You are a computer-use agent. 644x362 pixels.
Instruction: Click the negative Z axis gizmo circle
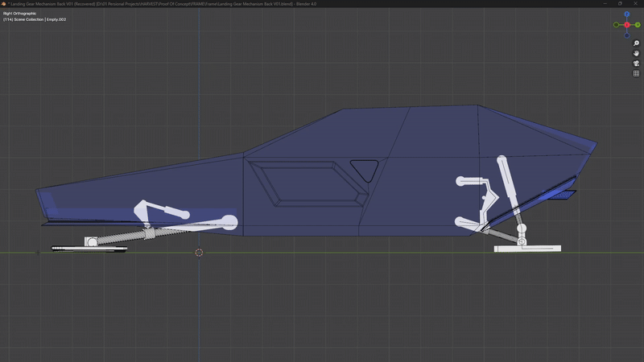(x=627, y=35)
